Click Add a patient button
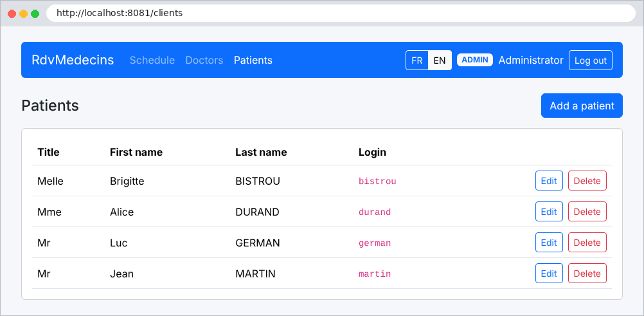 582,106
